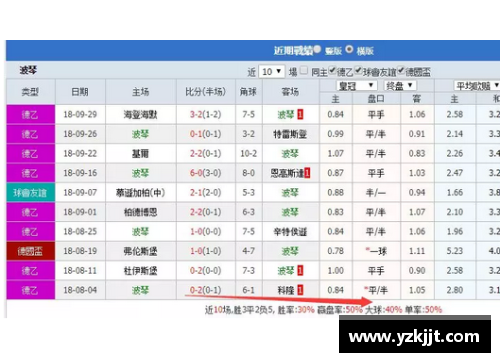Uncheck the 德乙 league filter
Screen dimensions: 500x362
332,70
